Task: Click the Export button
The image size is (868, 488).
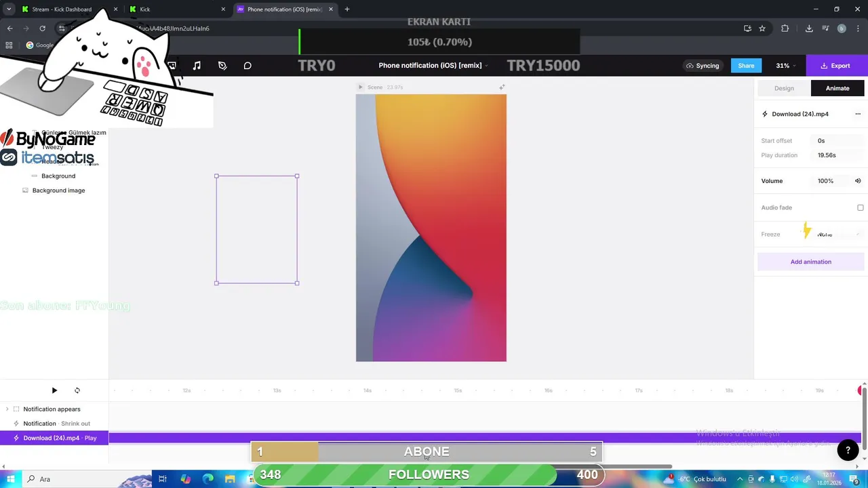Action: (x=835, y=66)
